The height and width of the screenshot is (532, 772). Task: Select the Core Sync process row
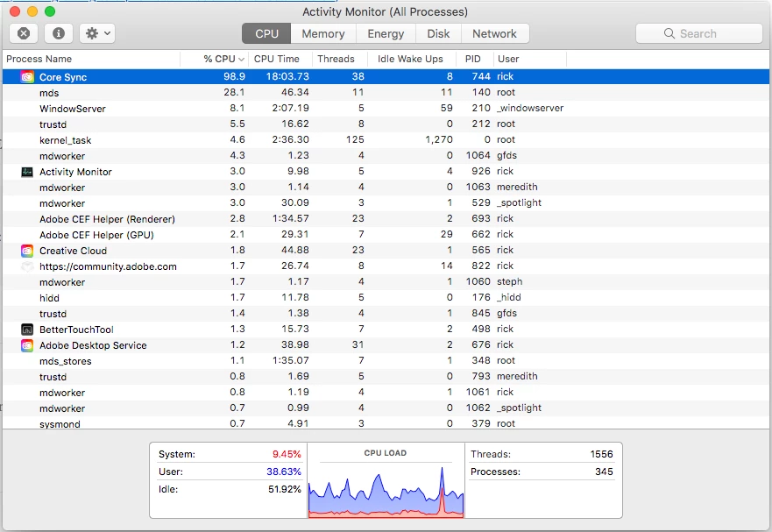coord(386,76)
